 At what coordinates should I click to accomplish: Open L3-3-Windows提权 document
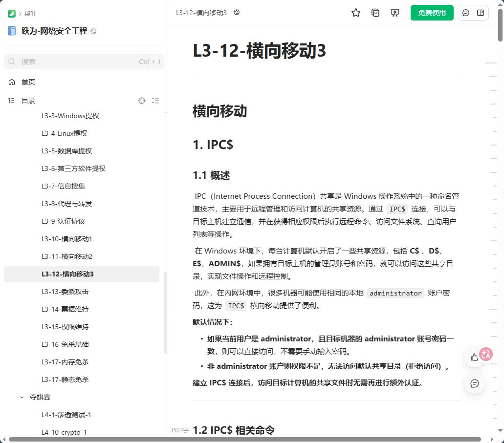[x=70, y=116]
